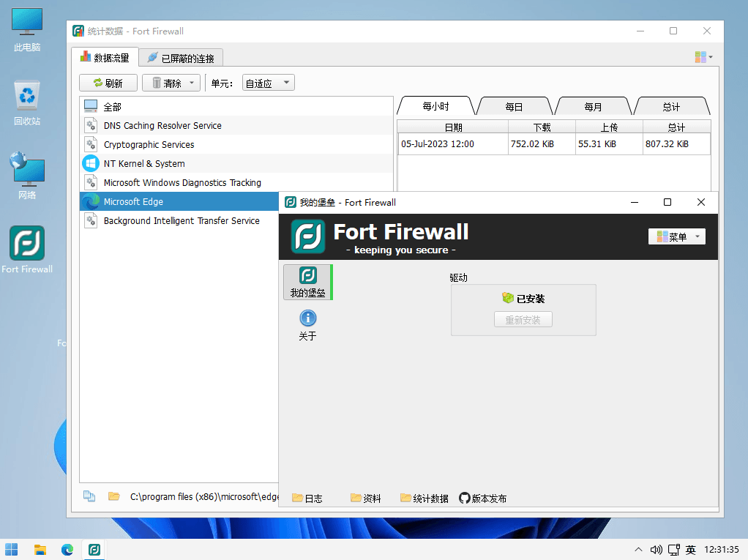Click the taskbar clock 12:31:35

tap(722, 550)
